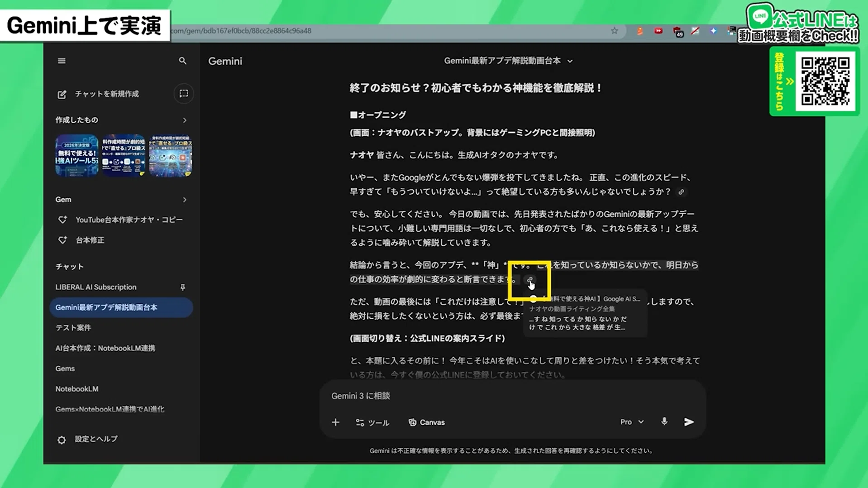868x488 pixels.
Task: Click the 作成したもの section label
Action: coord(76,120)
